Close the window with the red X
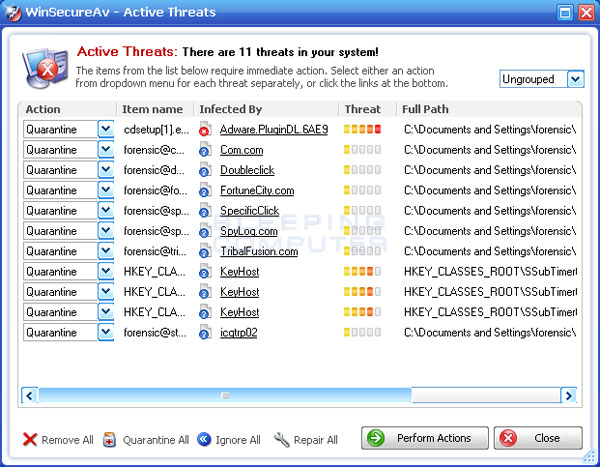The height and width of the screenshot is (467, 600). tap(586, 13)
